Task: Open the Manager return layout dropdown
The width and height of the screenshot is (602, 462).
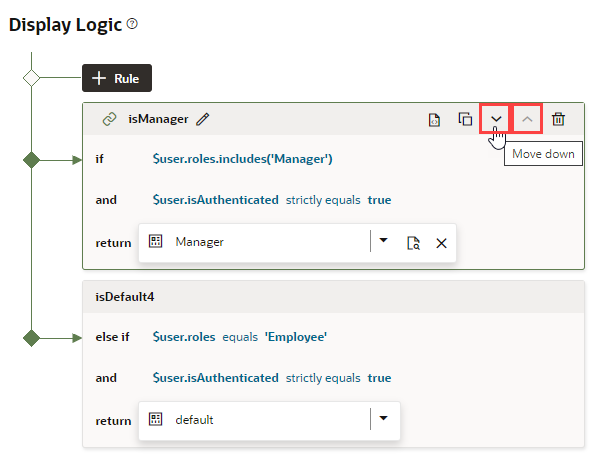Action: (x=383, y=241)
